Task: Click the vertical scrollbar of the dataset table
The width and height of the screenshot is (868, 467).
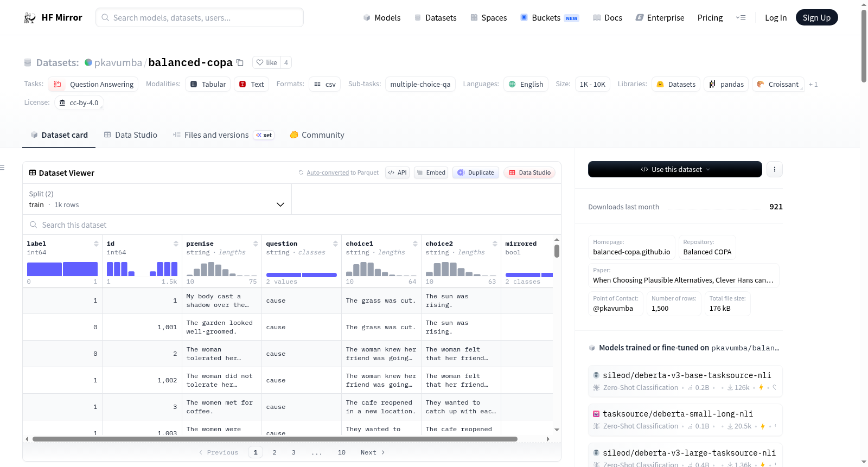Action: click(557, 251)
